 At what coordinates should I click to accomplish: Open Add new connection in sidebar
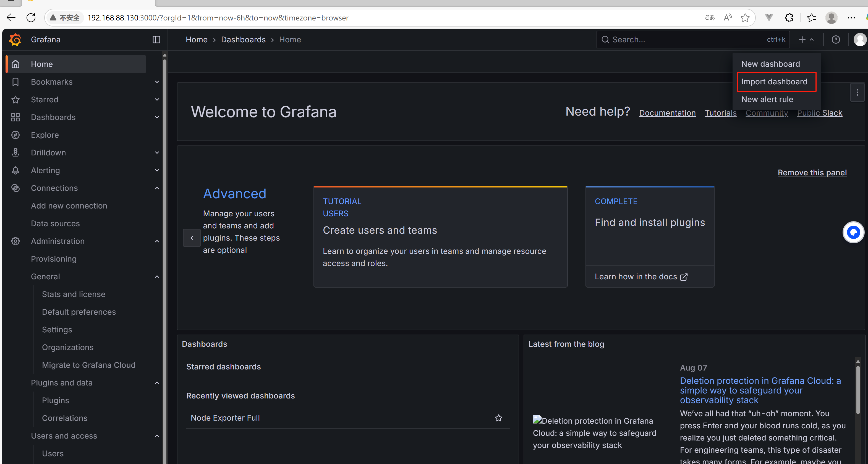point(69,205)
